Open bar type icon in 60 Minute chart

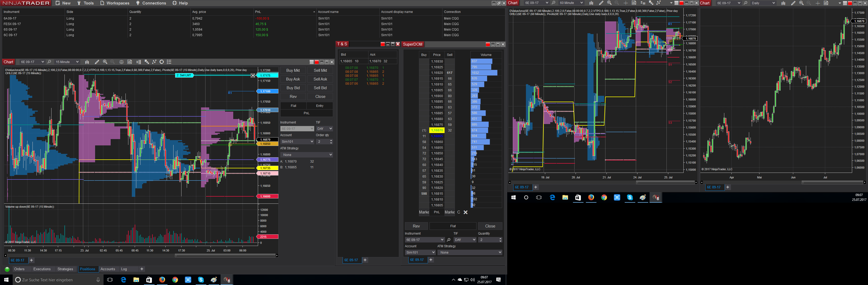coord(591,3)
